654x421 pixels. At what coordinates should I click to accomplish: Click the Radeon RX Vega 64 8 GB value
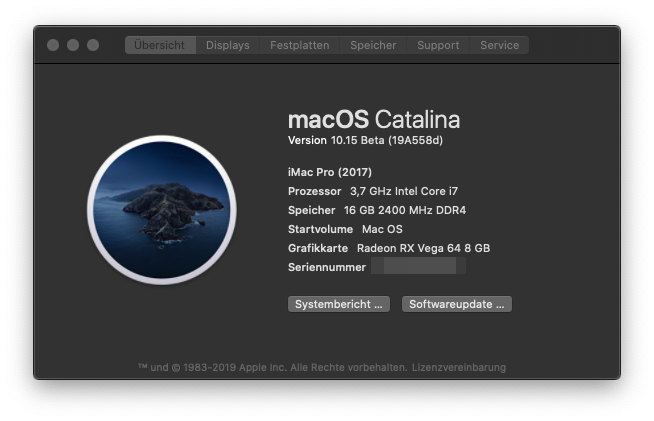[x=423, y=248]
